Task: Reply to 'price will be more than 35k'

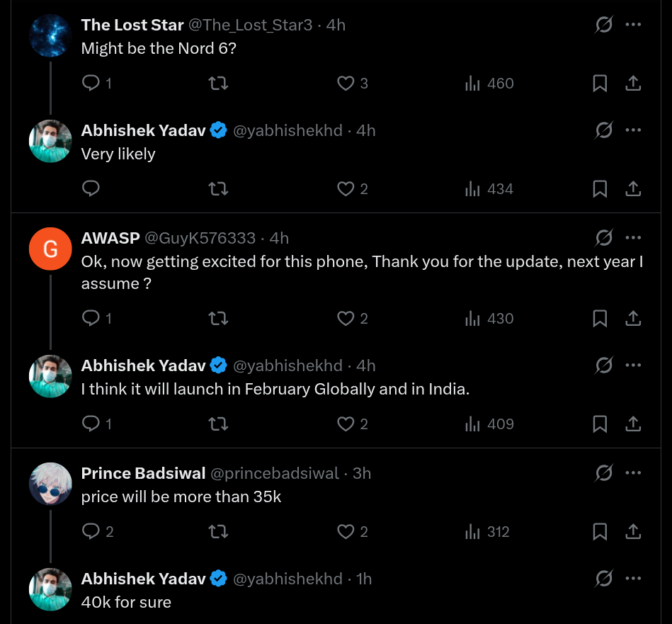Action: point(91,532)
